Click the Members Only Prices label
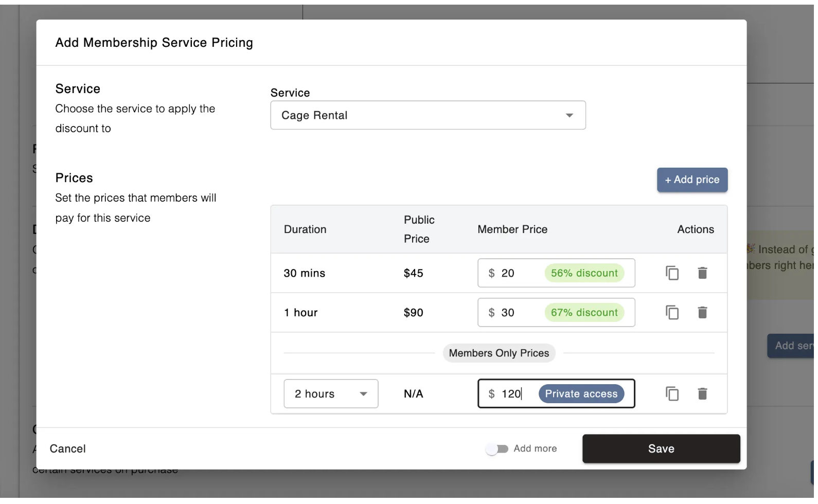 (499, 353)
